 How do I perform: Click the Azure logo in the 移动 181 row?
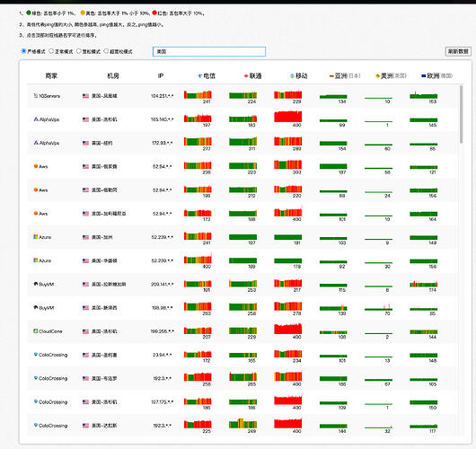[x=36, y=237]
